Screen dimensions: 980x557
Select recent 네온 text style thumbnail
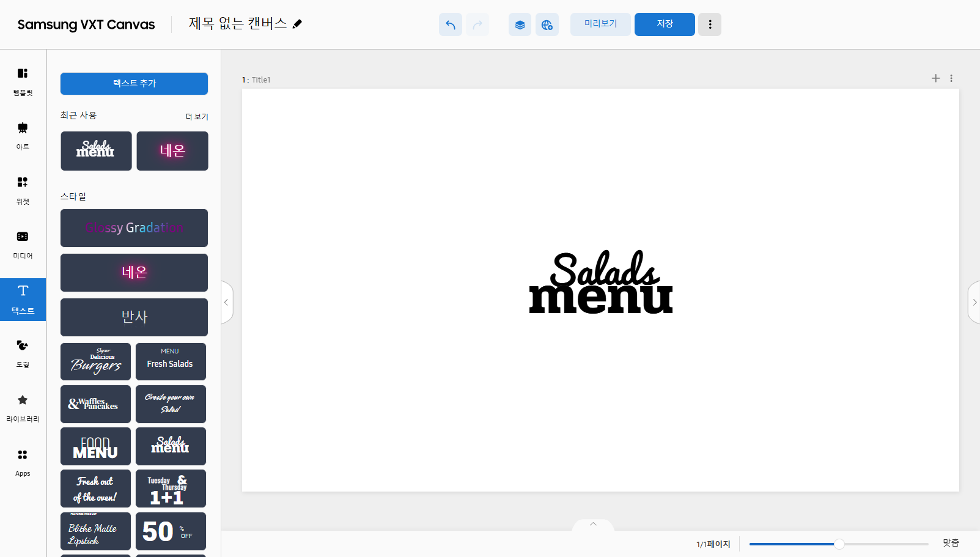(172, 151)
